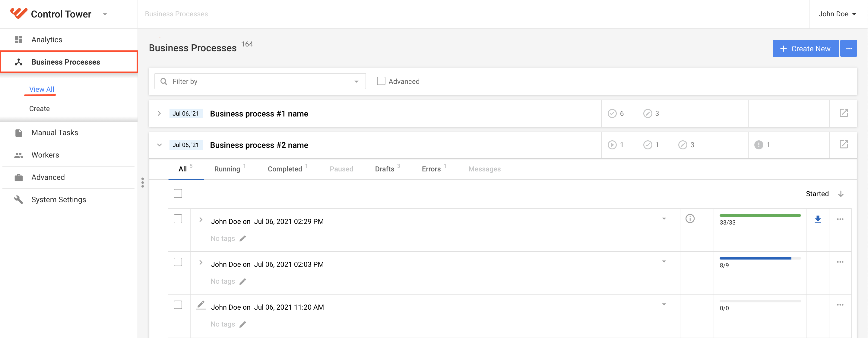This screenshot has height=338, width=868.
Task: Expand the 02:03 PM run details
Action: click(201, 263)
